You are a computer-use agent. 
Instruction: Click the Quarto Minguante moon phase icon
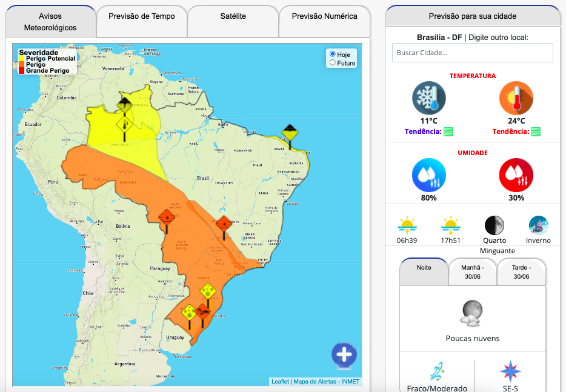[x=494, y=225]
